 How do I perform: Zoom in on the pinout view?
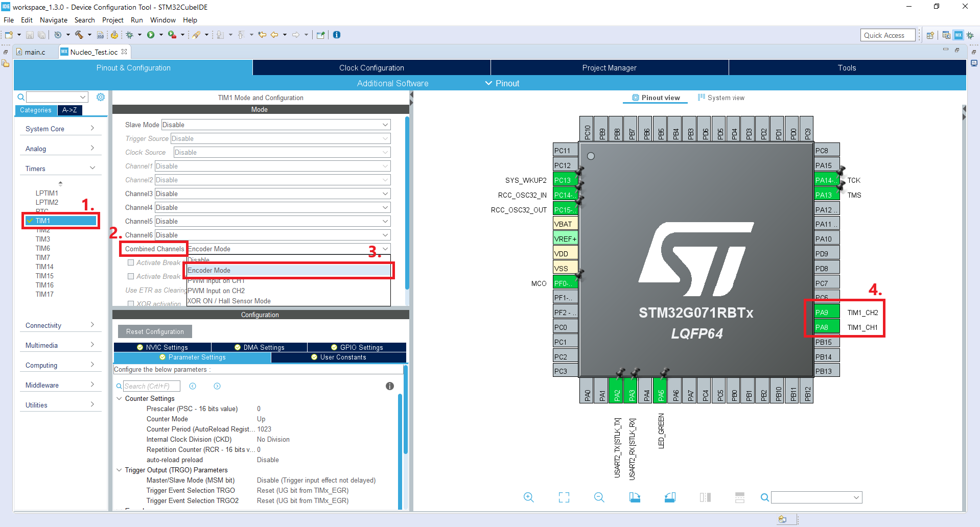(x=529, y=497)
